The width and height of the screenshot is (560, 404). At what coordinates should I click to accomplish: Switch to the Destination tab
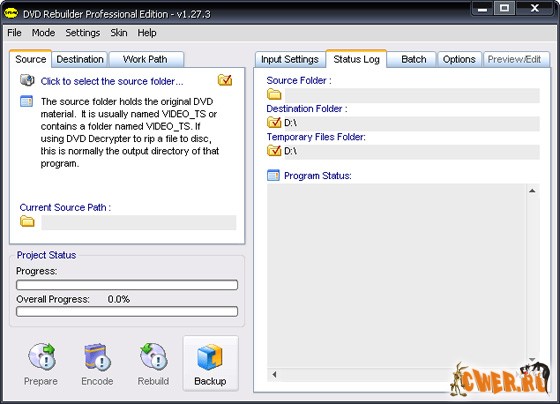click(80, 59)
